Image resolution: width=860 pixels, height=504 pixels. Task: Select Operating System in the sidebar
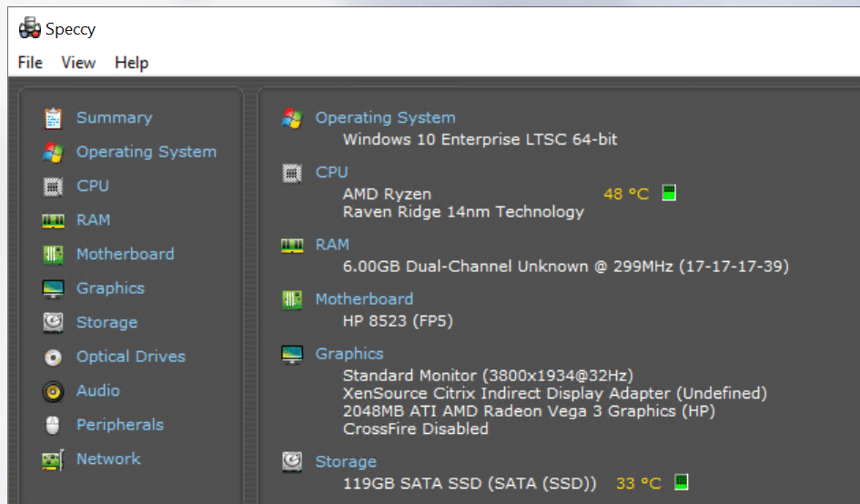point(146,152)
